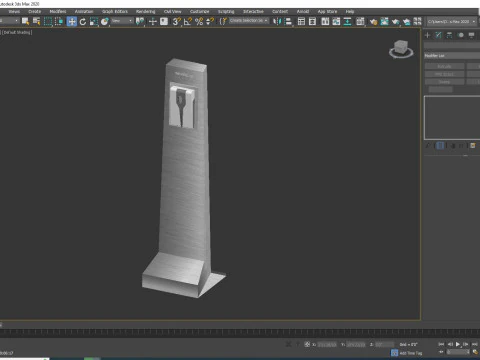Choose the Rectangular Selection Region tool
480x360 pixels.
[48, 22]
